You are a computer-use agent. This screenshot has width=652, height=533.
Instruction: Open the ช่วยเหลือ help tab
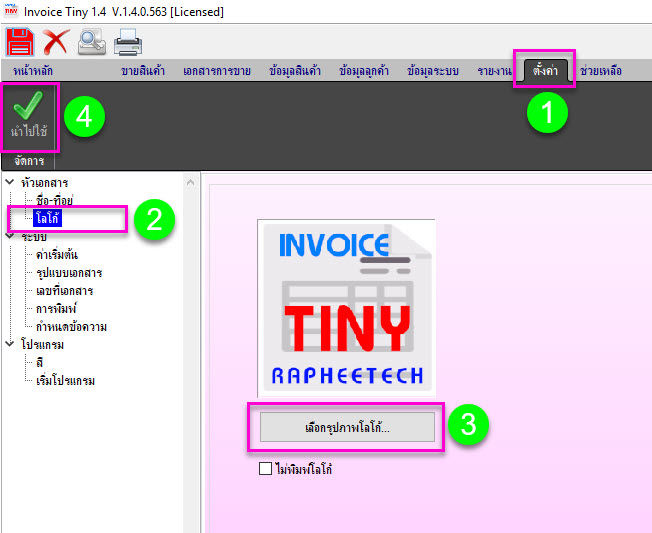[x=601, y=71]
